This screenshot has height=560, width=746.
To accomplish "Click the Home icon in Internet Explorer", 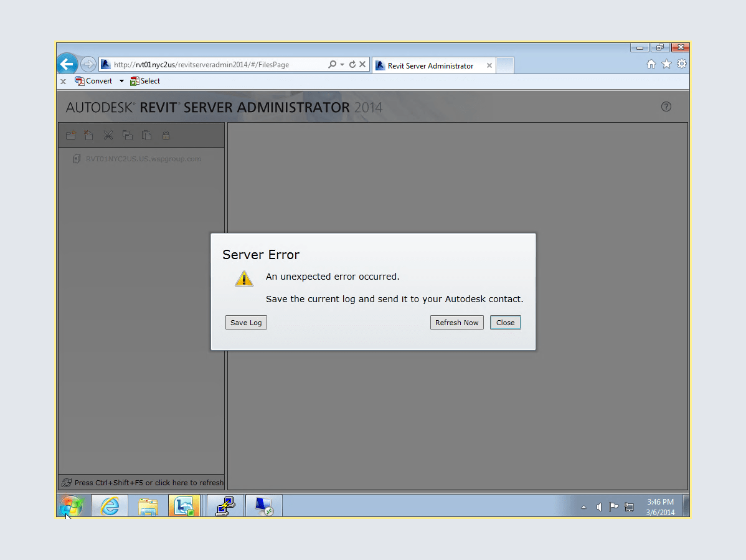I will (x=651, y=64).
